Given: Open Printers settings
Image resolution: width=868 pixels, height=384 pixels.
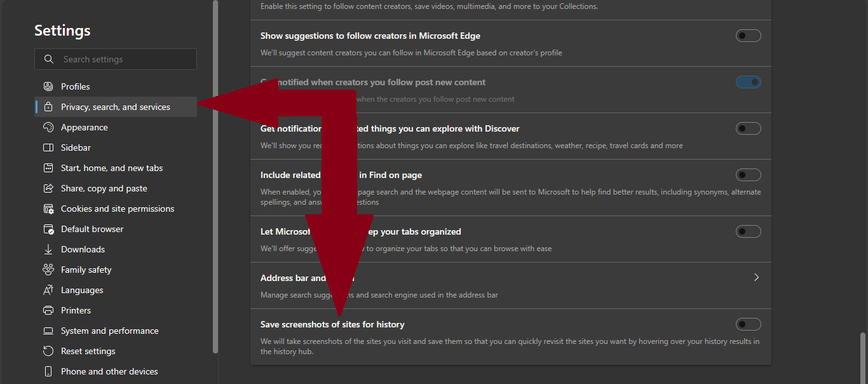Looking at the screenshot, I should point(116,310).
